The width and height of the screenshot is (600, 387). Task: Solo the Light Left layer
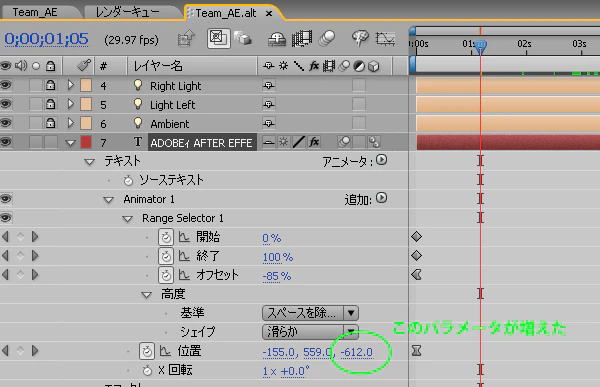click(36, 104)
